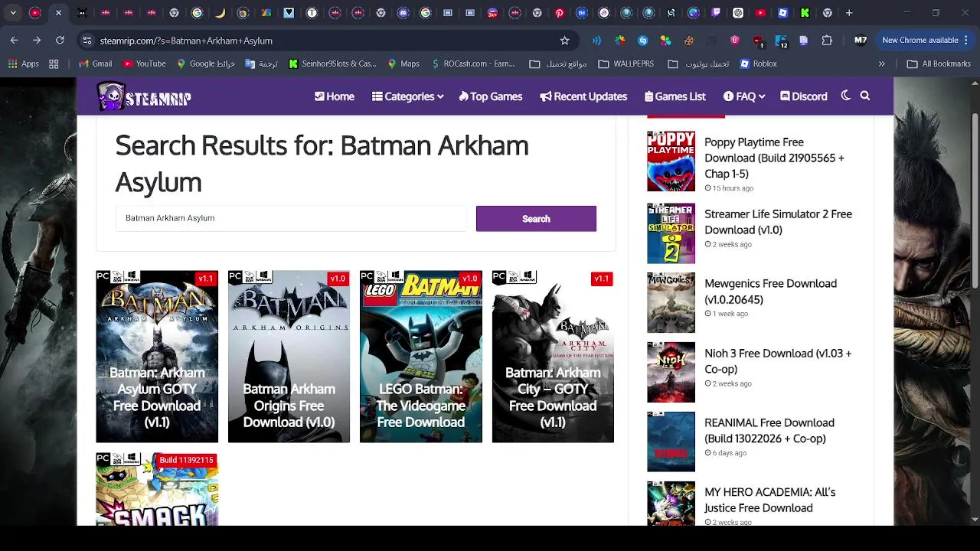Open the All Bookmarks folder
This screenshot has height=551, width=980.
point(939,64)
